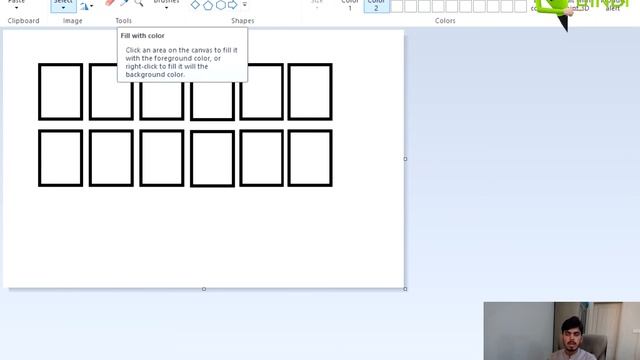Viewport: 640px width, 360px height.
Task: Click the canvas bottom-edge middle resize handle
Action: click(x=204, y=289)
